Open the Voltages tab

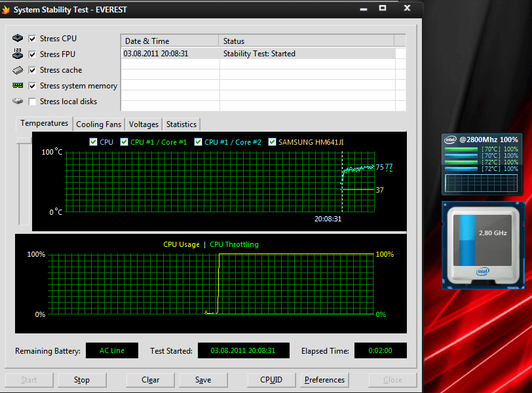point(143,124)
